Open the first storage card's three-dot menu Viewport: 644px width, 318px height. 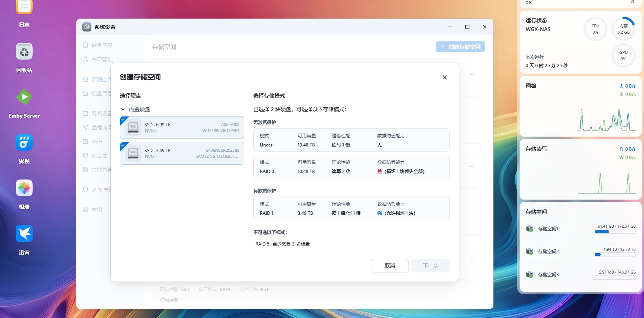(x=472, y=74)
